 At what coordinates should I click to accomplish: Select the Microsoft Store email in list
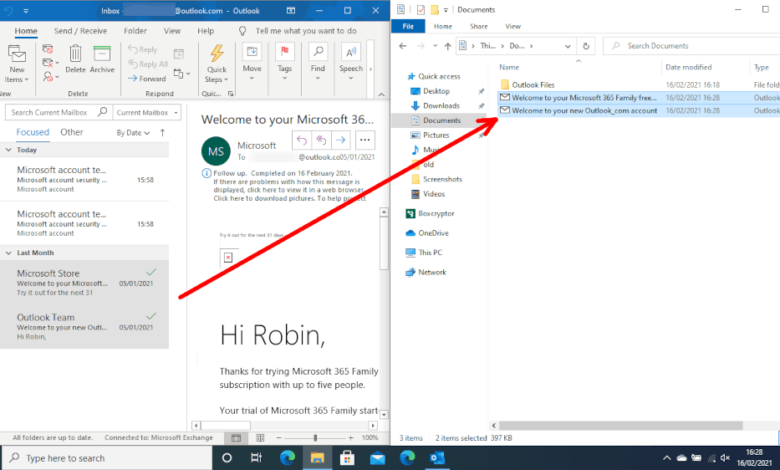tap(85, 282)
